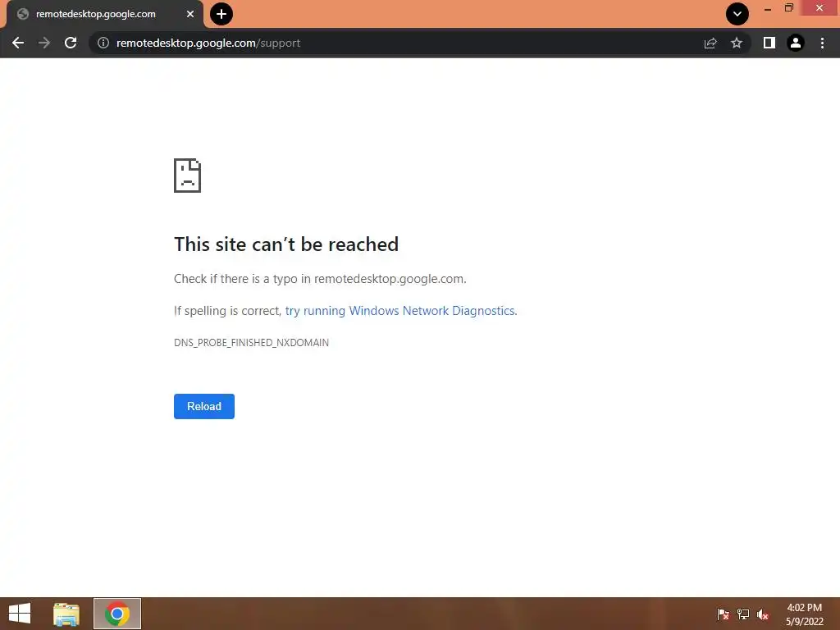This screenshot has height=630, width=840.
Task: Restore down the Chrome window
Action: tap(789, 8)
